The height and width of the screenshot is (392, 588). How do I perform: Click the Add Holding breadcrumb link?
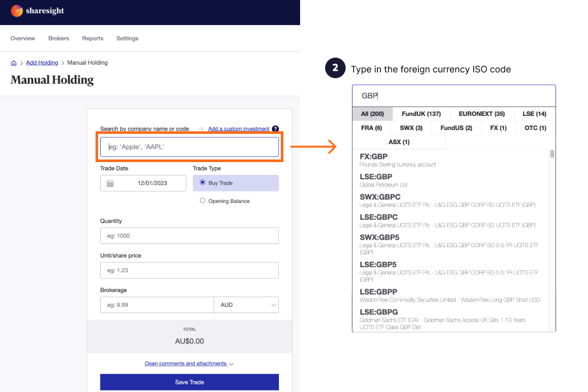[x=42, y=63]
